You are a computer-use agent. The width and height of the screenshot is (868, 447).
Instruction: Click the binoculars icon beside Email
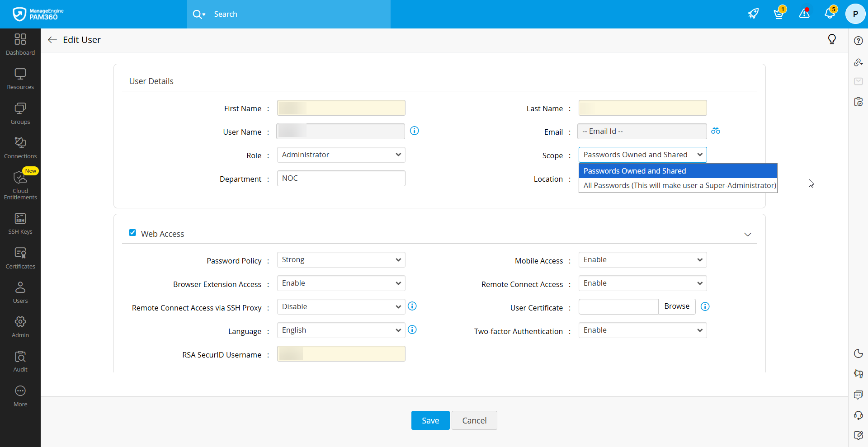tap(716, 131)
